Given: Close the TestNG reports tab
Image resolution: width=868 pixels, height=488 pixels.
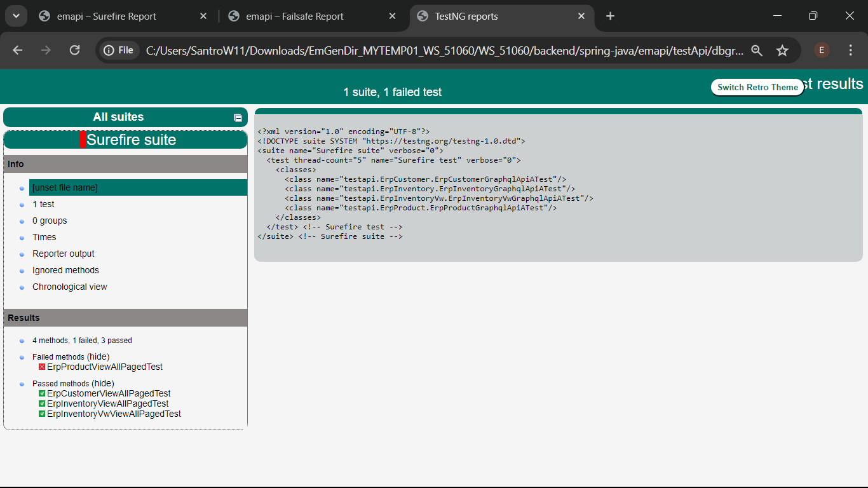Looking at the screenshot, I should tap(581, 17).
